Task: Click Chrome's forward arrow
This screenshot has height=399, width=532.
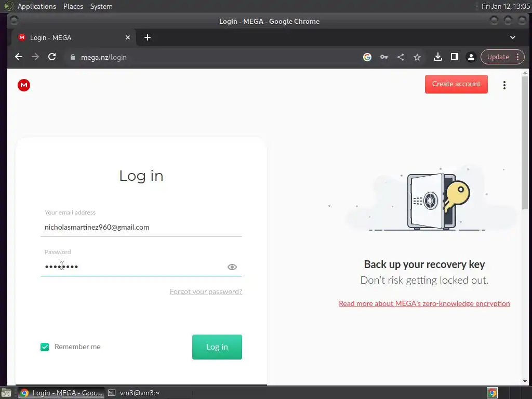Action: (35, 57)
